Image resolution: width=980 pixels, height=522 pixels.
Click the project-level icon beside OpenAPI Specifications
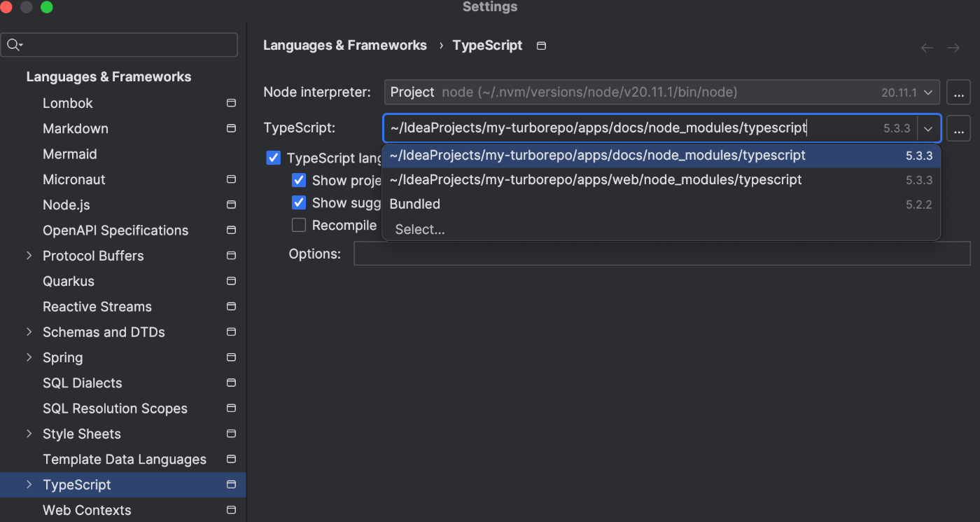[x=231, y=230]
